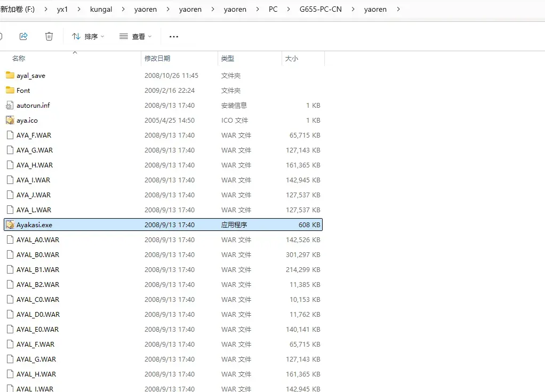Click the ICO 文件 type cell
Image resolution: width=545 pixels, height=392 pixels.
(x=235, y=120)
